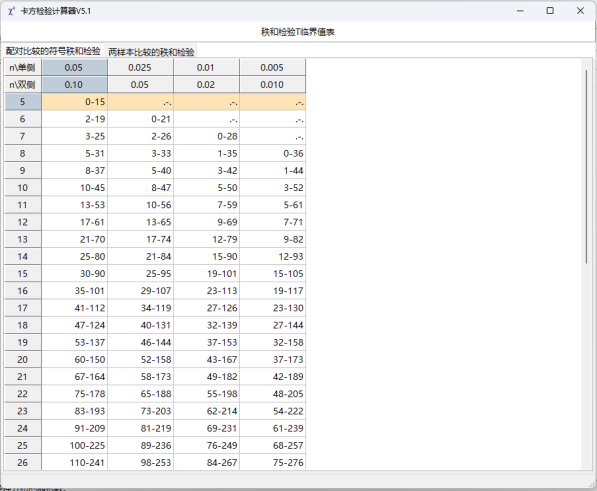Select cell containing 19-101
597x491 pixels.
(x=206, y=274)
